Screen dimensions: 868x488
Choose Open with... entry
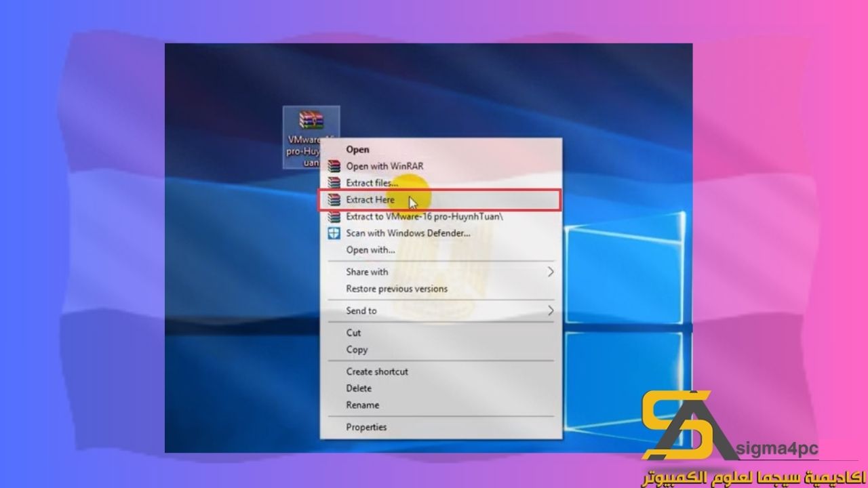tap(370, 250)
